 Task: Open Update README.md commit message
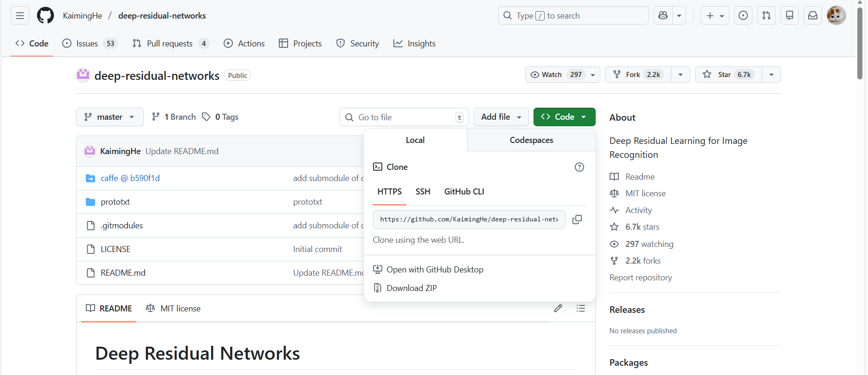coord(182,151)
